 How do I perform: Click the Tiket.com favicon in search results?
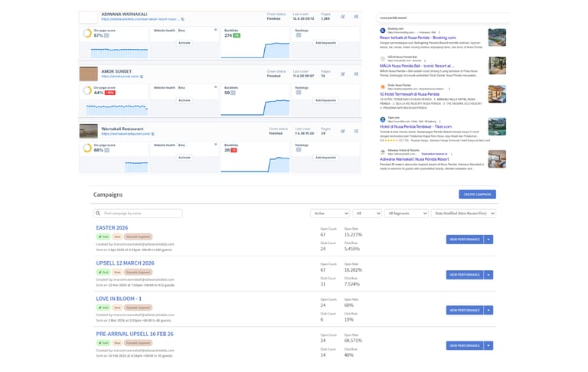click(383, 119)
